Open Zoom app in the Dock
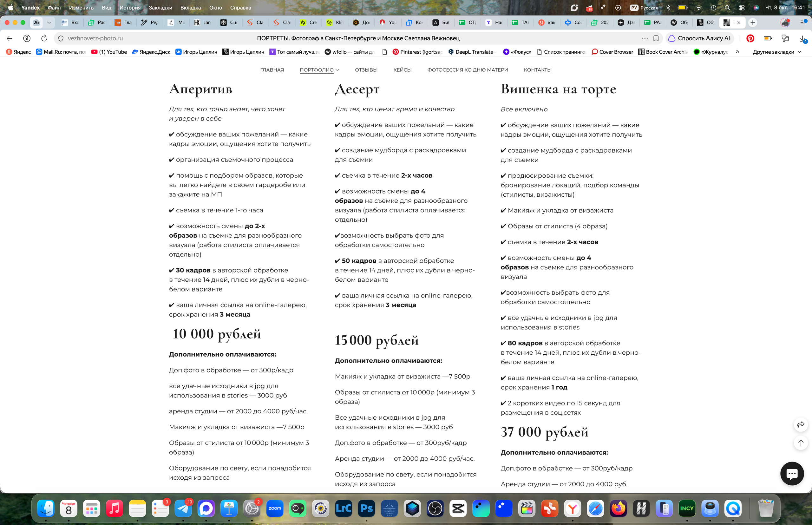The image size is (812, 525). [x=275, y=508]
